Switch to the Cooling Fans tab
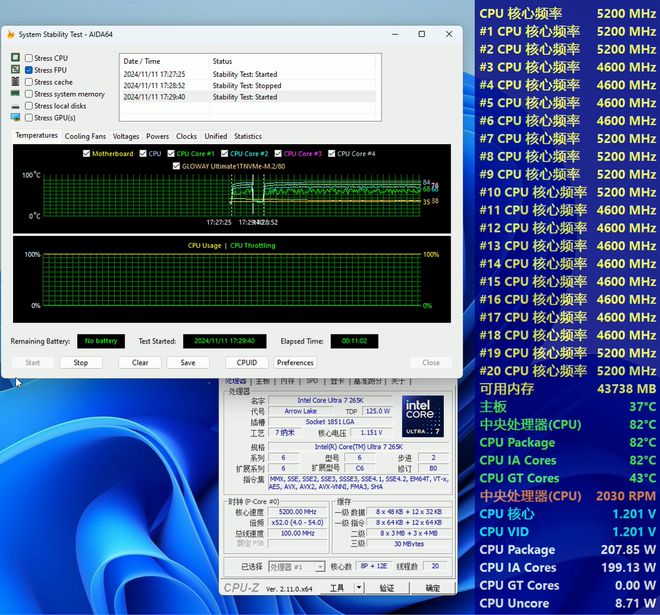 (x=85, y=136)
